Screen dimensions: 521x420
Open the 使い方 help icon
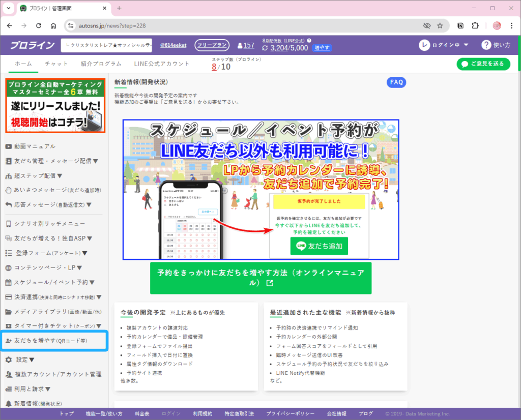pos(486,45)
